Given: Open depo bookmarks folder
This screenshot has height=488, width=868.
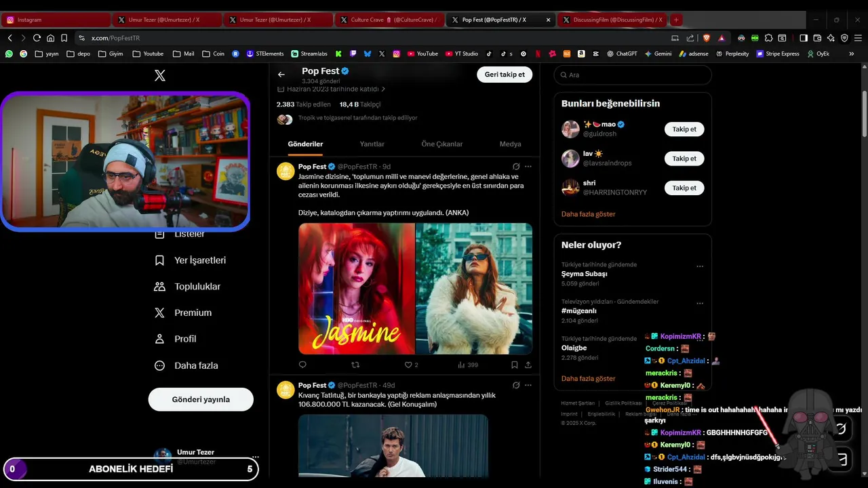Looking at the screenshot, I should 79,54.
